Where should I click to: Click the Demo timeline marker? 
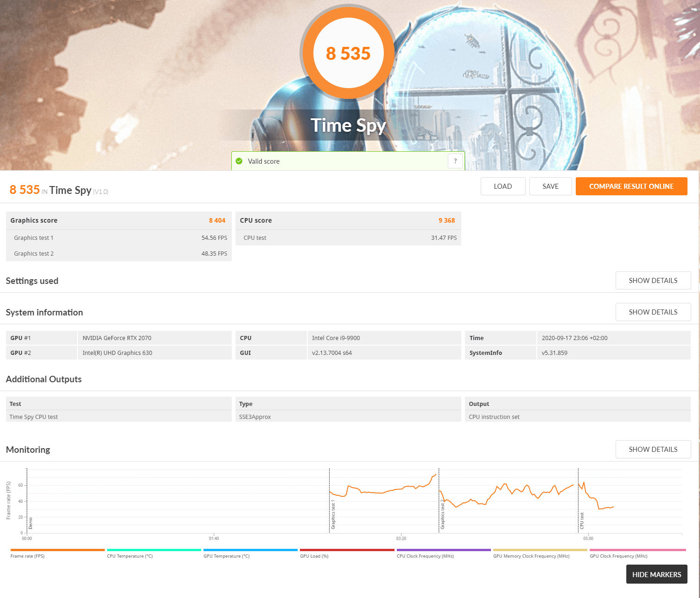pyautogui.click(x=31, y=523)
